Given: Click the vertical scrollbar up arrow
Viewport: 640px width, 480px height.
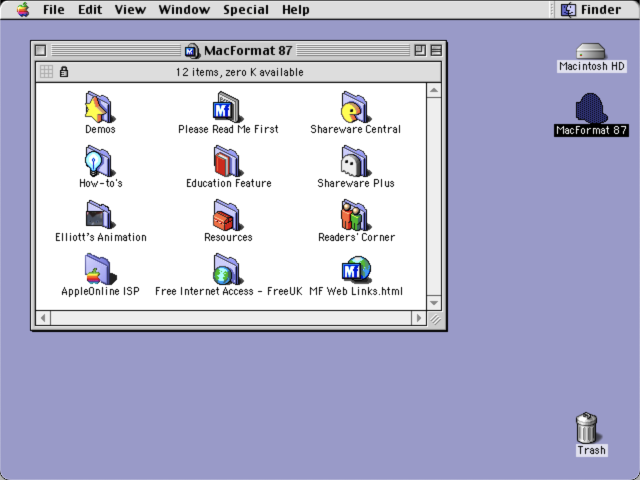Looking at the screenshot, I should [x=434, y=90].
